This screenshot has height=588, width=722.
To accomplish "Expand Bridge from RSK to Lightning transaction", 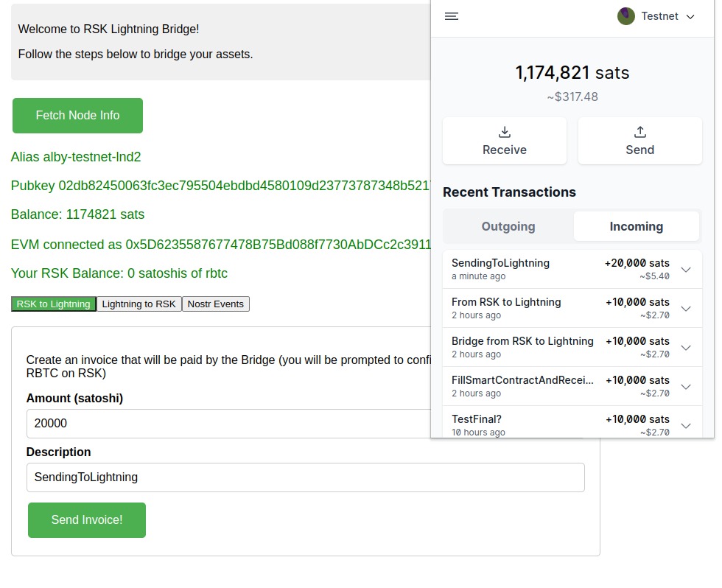I will 686,348.
